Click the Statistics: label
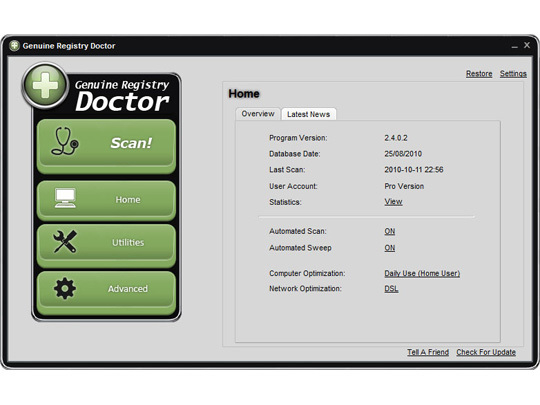Image resolution: width=540 pixels, height=405 pixels. tap(285, 202)
